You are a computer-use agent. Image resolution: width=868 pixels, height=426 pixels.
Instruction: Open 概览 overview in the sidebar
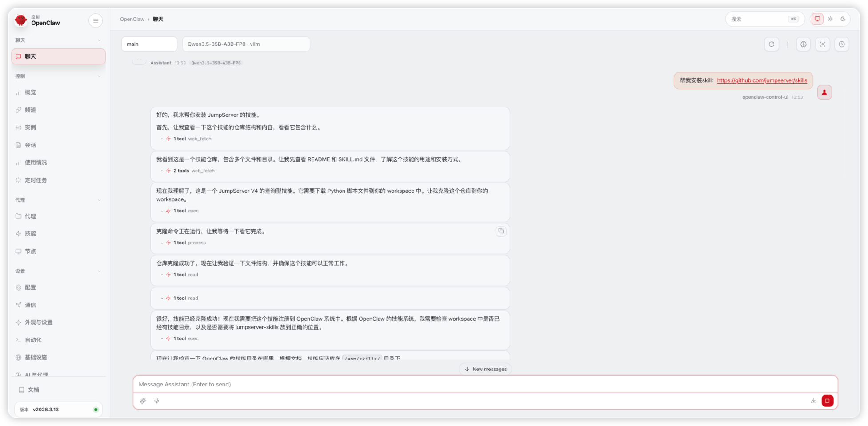coord(59,92)
